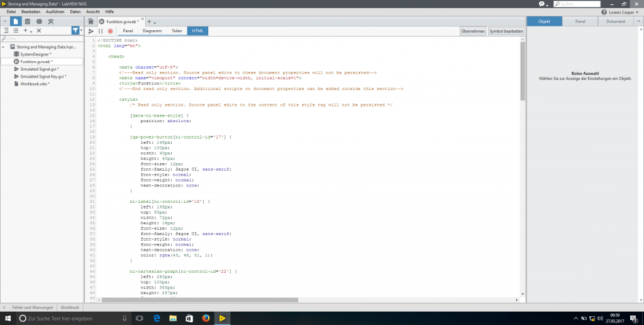
Task: Close the Funktion.gviweb document tab
Action: pos(143,20)
